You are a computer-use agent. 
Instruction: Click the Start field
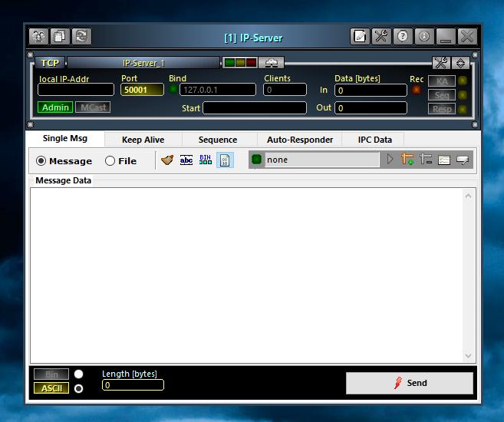pyautogui.click(x=255, y=108)
